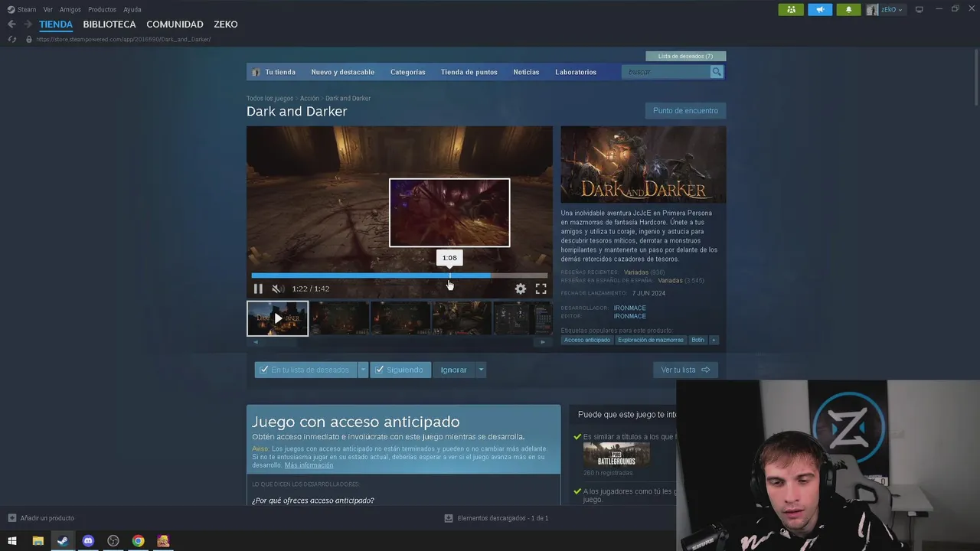Seek on the trailer progress bar
This screenshot has height=551, width=980.
tap(399, 275)
